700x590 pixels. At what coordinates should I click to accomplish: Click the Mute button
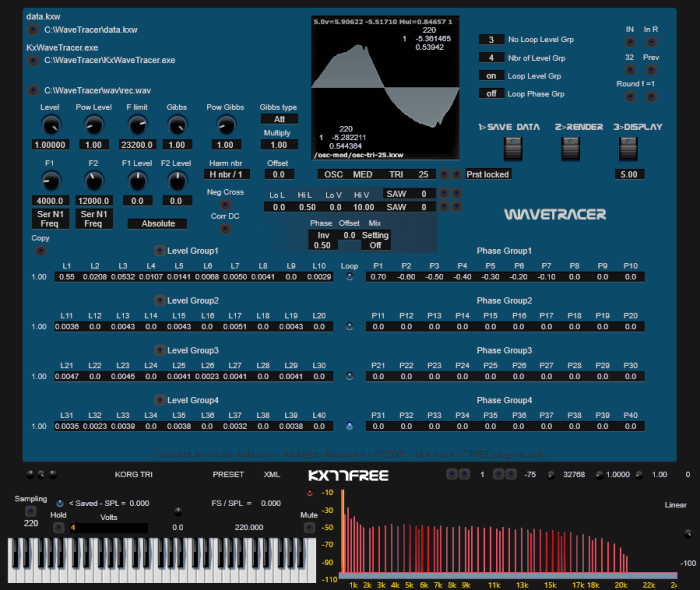[309, 528]
